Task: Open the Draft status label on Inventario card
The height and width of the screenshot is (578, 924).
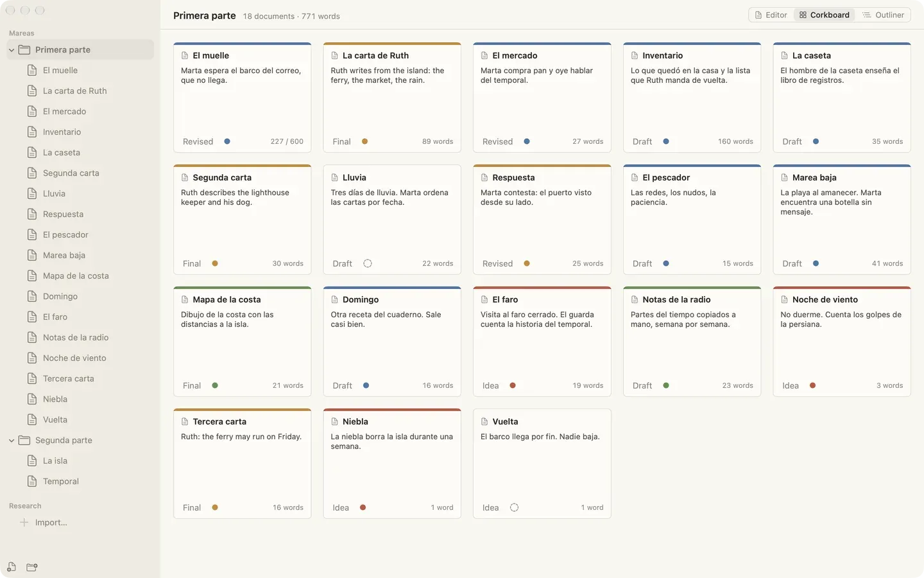Action: click(x=642, y=141)
